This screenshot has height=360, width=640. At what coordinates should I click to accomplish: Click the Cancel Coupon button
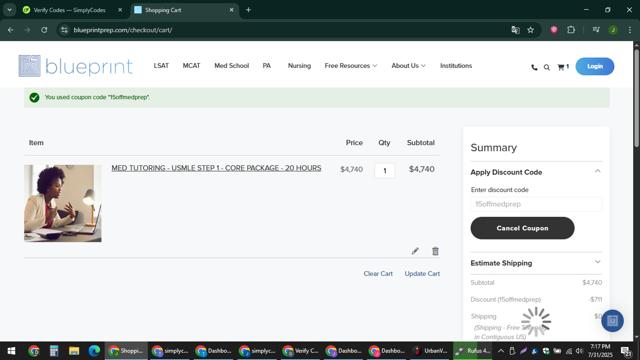click(x=522, y=228)
